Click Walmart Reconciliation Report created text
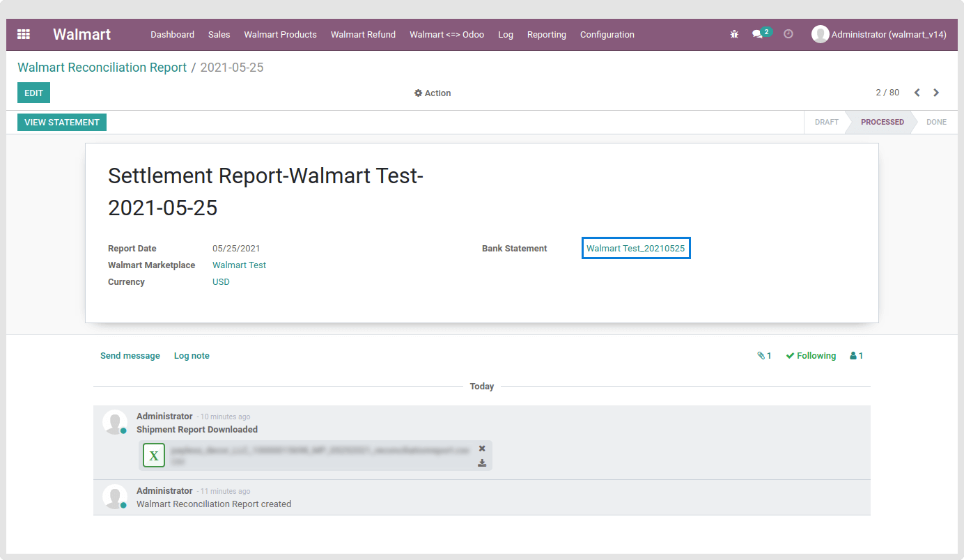 pos(214,504)
